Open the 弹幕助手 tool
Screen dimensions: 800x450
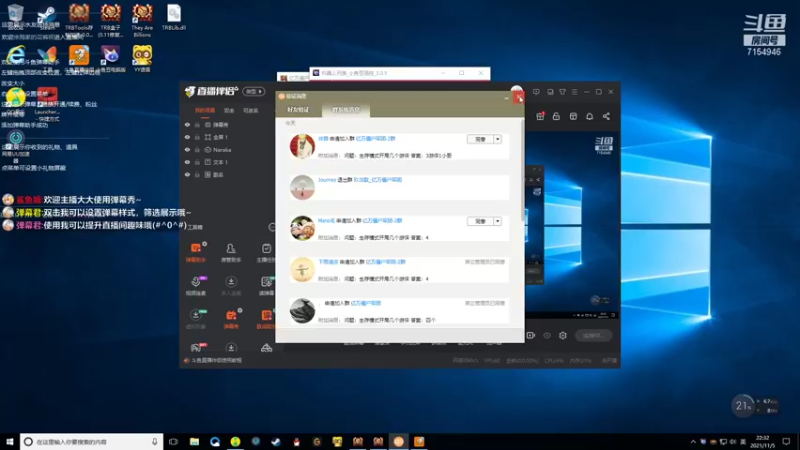click(x=196, y=253)
